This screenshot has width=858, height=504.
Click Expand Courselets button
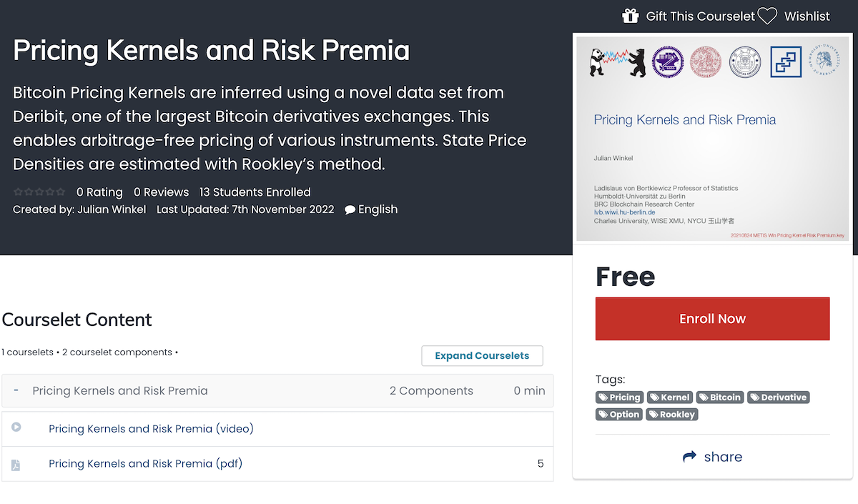pyautogui.click(x=482, y=355)
